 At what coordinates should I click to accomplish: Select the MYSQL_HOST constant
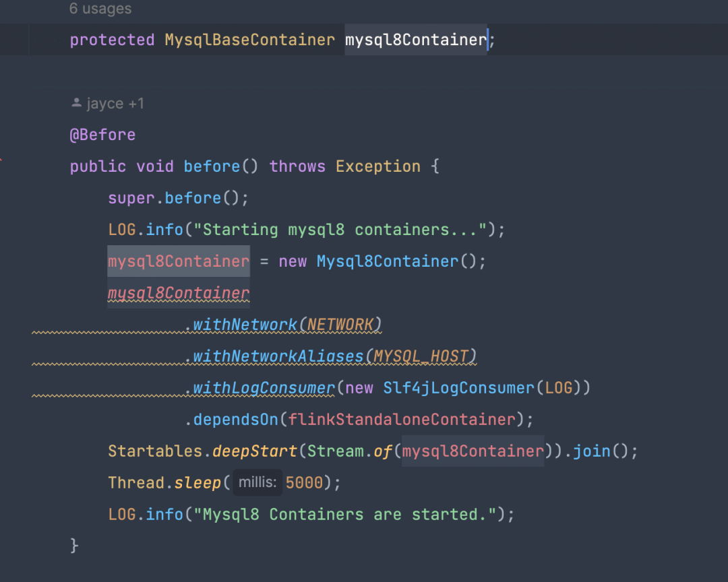tap(425, 356)
